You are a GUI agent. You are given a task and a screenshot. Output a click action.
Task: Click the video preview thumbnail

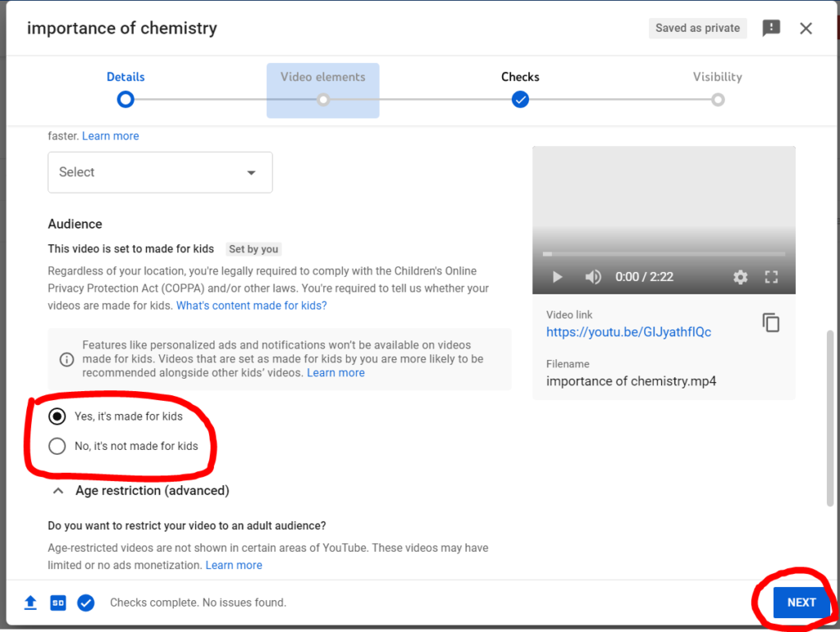tap(664, 220)
